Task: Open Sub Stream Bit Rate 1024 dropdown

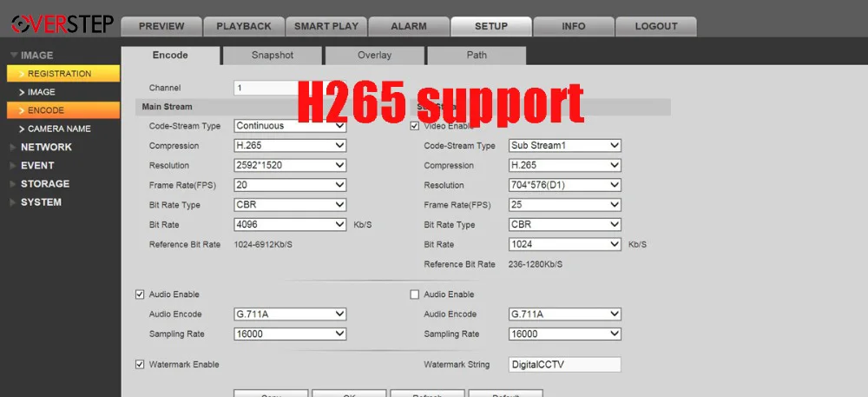Action: [x=565, y=244]
